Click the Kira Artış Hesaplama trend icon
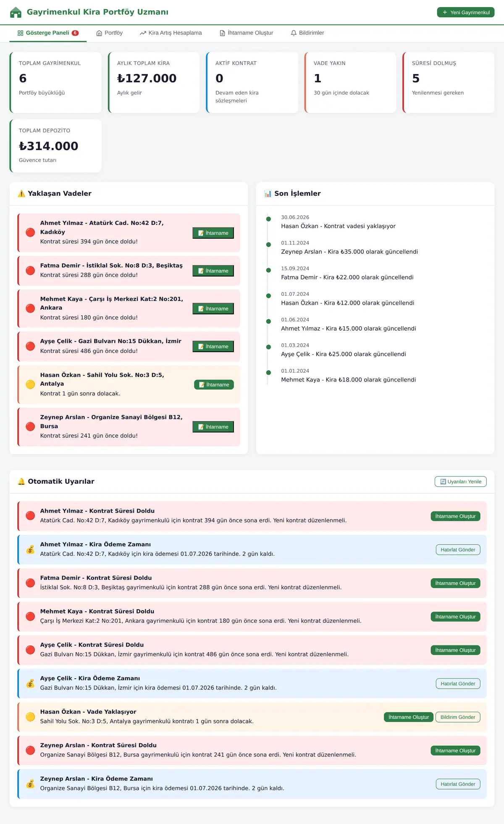 pos(143,33)
